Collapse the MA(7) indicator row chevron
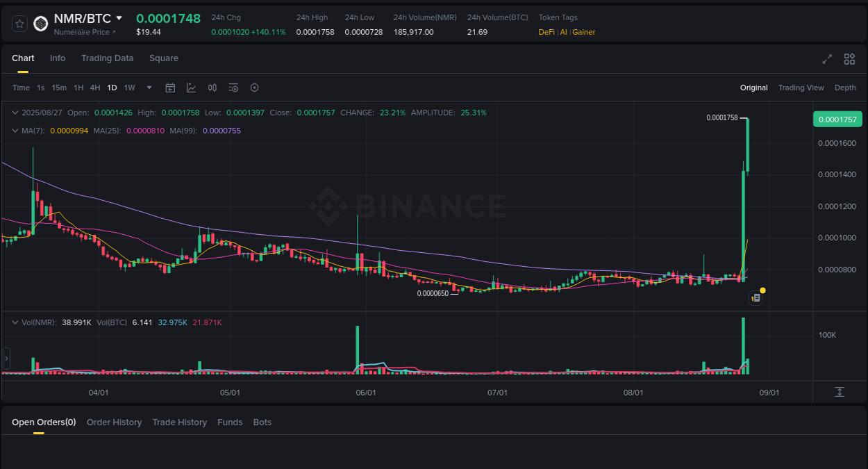This screenshot has height=469, width=868. 14,130
